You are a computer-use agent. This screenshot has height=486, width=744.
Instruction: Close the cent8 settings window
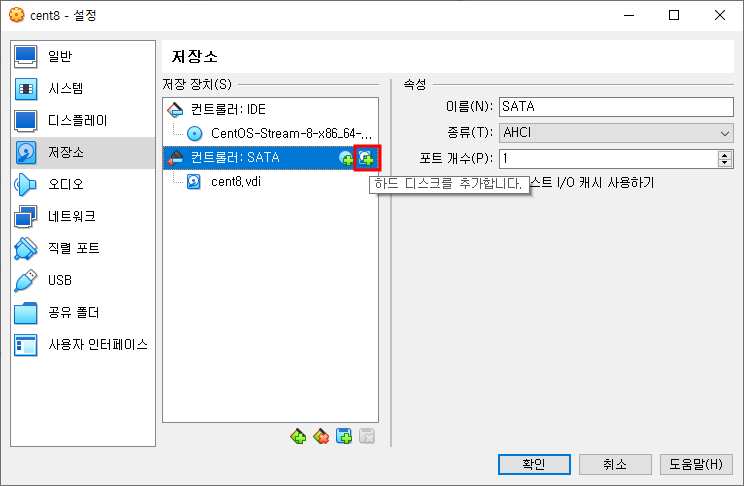(719, 16)
